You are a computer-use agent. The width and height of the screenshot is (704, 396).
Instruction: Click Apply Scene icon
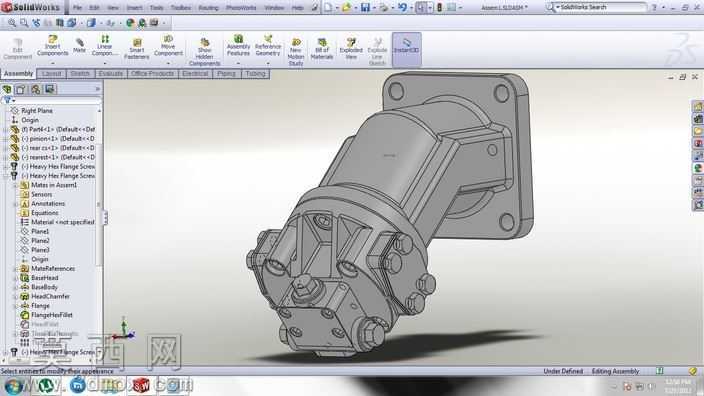point(142,22)
